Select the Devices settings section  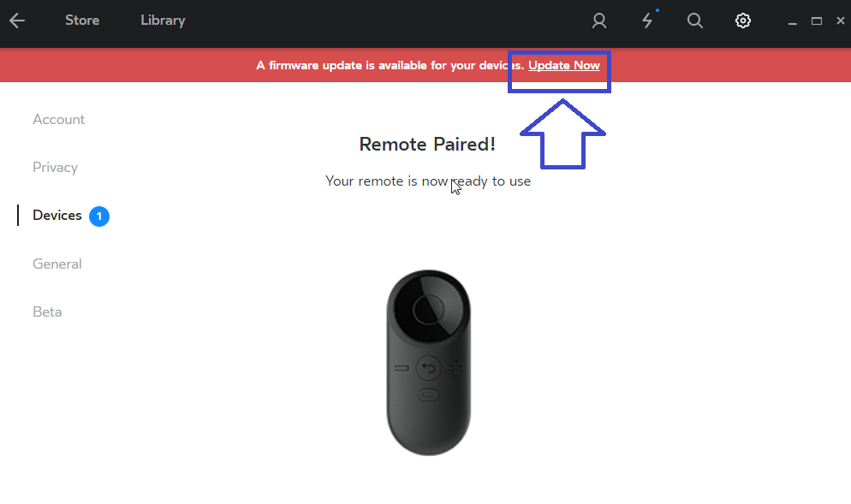tap(57, 216)
